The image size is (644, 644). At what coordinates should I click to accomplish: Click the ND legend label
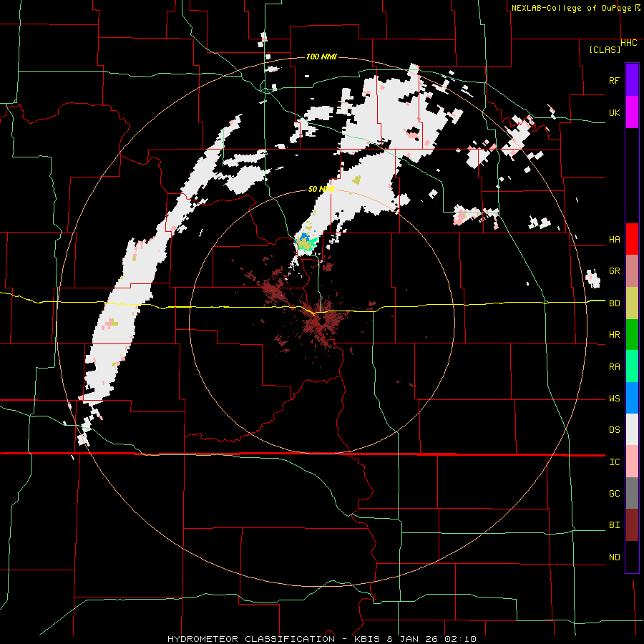[x=614, y=557]
